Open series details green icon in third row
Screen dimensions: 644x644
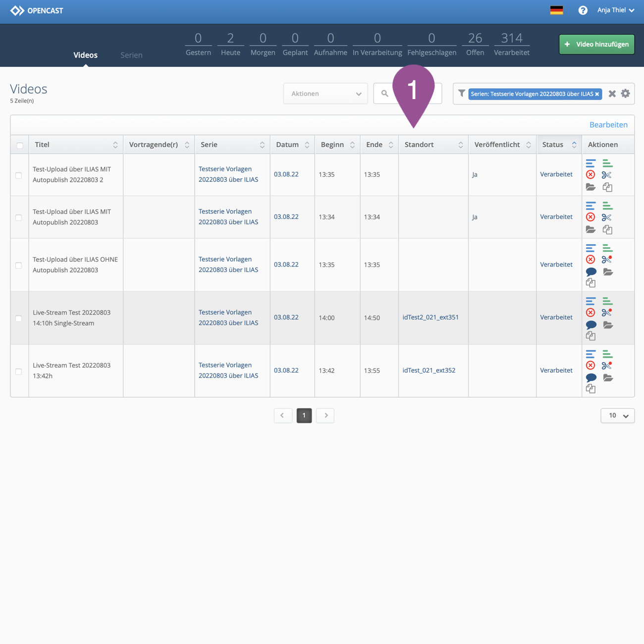pos(607,248)
